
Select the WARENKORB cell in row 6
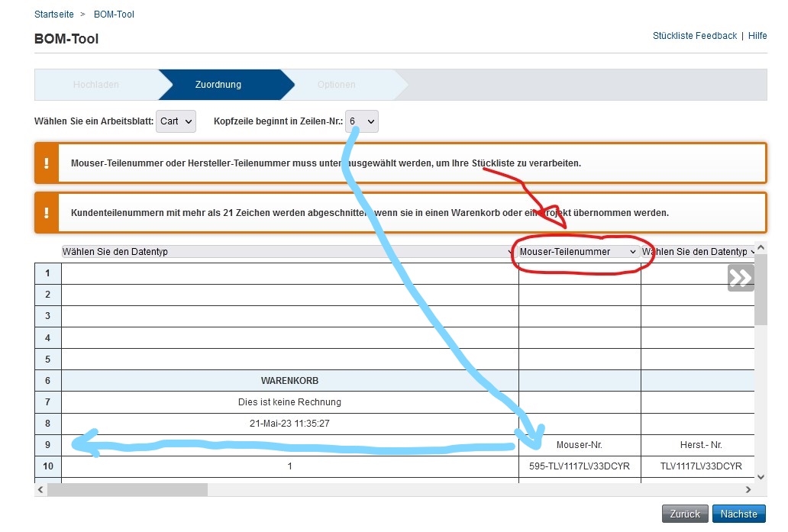coord(290,381)
